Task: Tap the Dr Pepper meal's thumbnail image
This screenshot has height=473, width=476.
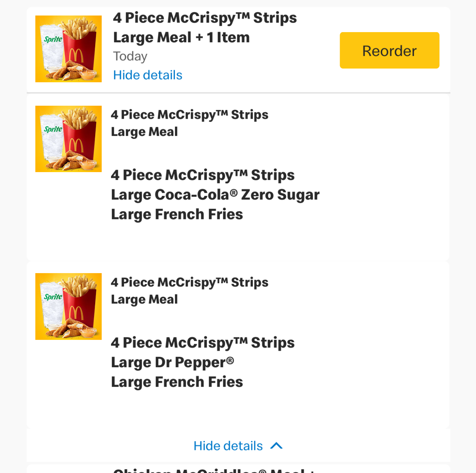Action: coord(69,306)
